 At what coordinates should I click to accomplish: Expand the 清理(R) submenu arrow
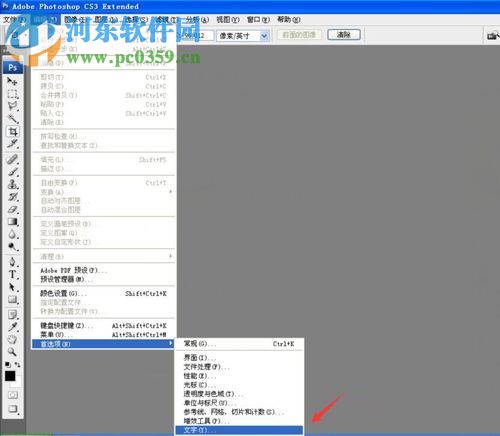[170, 256]
